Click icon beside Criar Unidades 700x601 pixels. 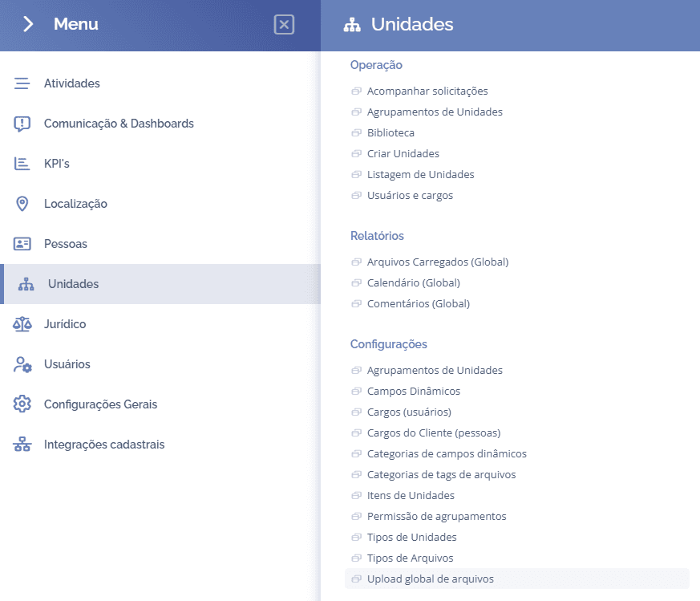[356, 154]
